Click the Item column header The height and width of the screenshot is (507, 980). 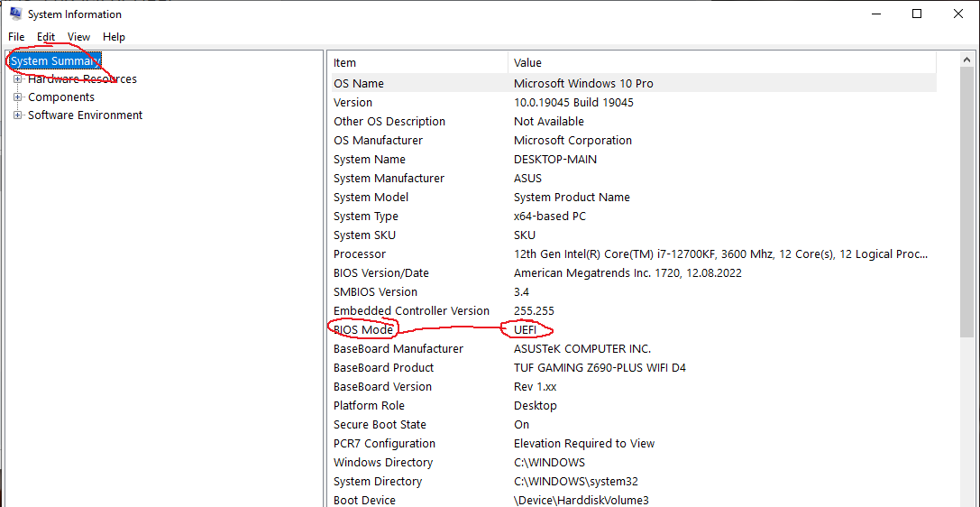pos(419,62)
